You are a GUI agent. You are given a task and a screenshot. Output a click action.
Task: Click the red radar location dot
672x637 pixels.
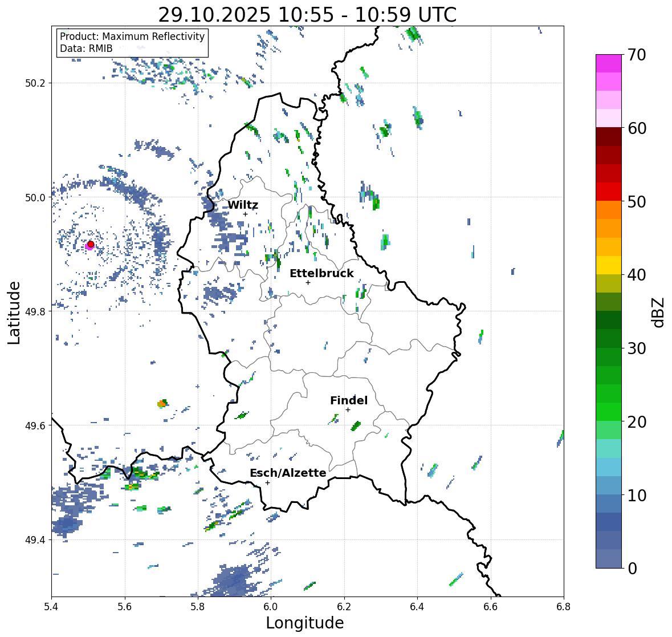coord(91,244)
